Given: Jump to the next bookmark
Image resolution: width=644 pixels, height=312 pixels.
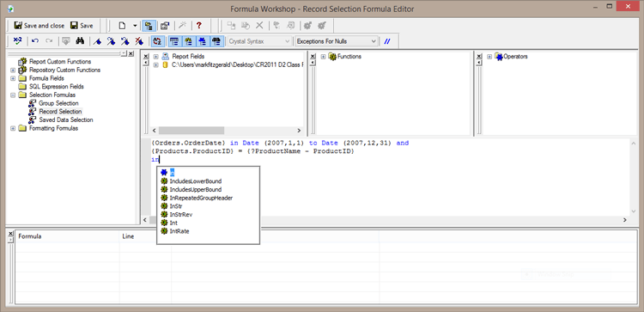Looking at the screenshot, I should pyautogui.click(x=111, y=40).
